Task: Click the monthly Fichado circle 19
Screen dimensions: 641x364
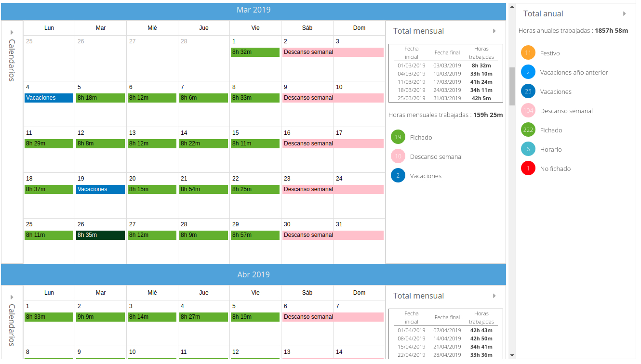Action: pyautogui.click(x=398, y=137)
